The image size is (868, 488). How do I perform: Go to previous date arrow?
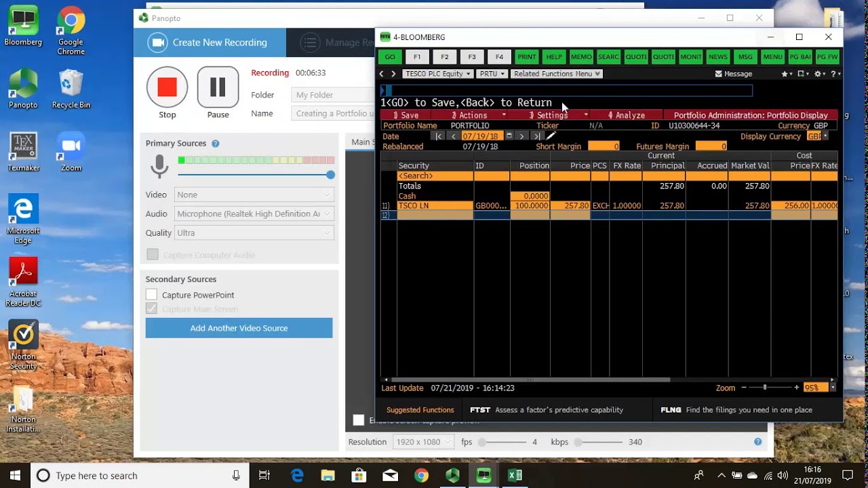pos(453,136)
